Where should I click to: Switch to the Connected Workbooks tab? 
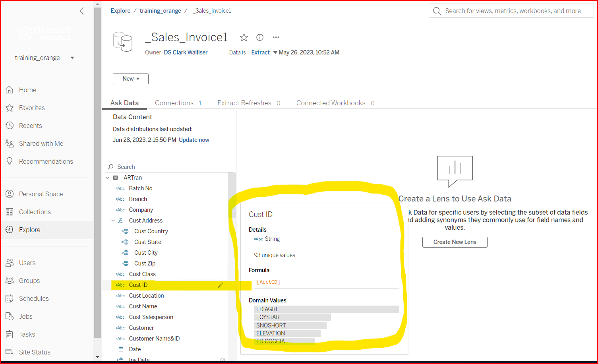(x=331, y=103)
